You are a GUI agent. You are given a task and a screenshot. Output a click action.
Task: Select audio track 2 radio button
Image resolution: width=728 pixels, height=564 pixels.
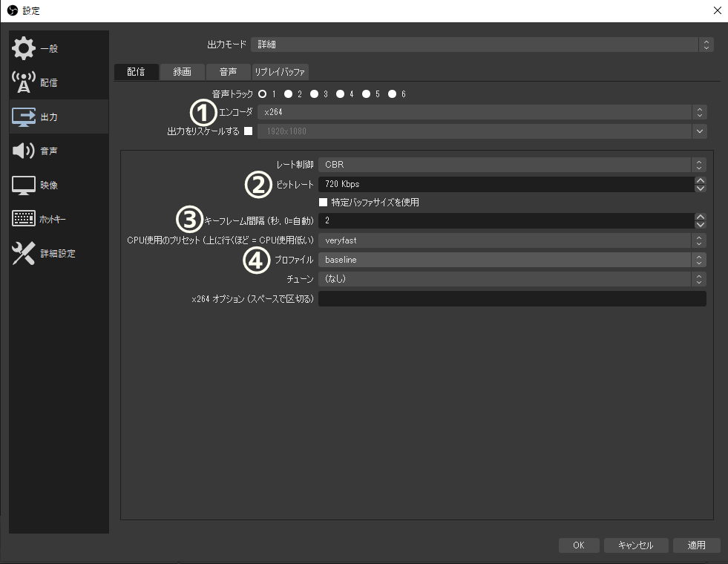point(289,94)
